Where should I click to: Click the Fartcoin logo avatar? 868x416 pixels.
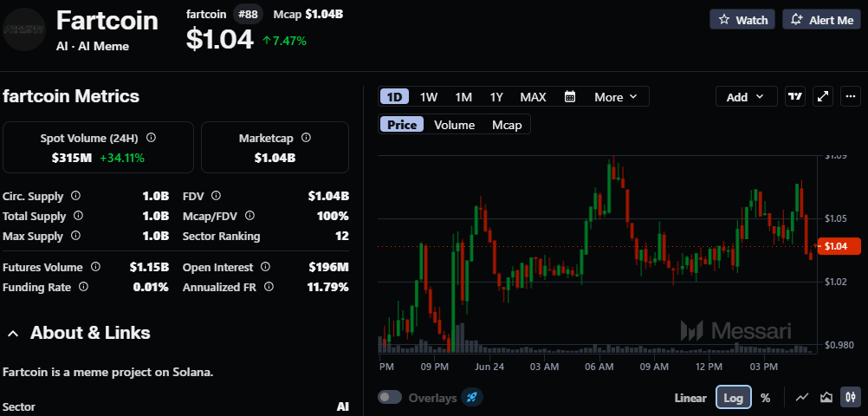23,30
